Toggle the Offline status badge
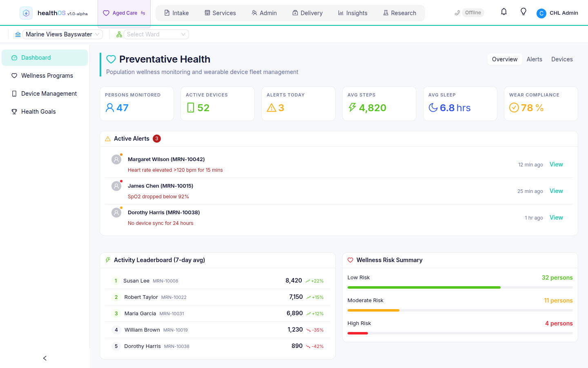The image size is (588, 368). pos(473,13)
